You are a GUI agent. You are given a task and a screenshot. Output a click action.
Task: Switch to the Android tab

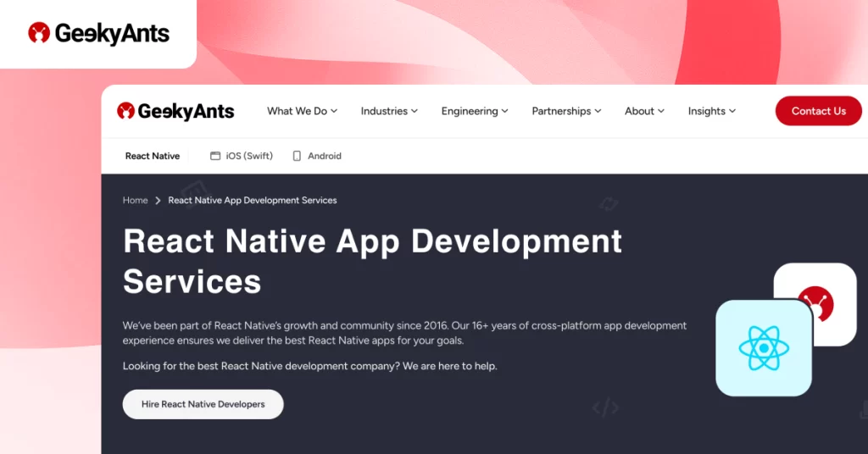pos(317,156)
